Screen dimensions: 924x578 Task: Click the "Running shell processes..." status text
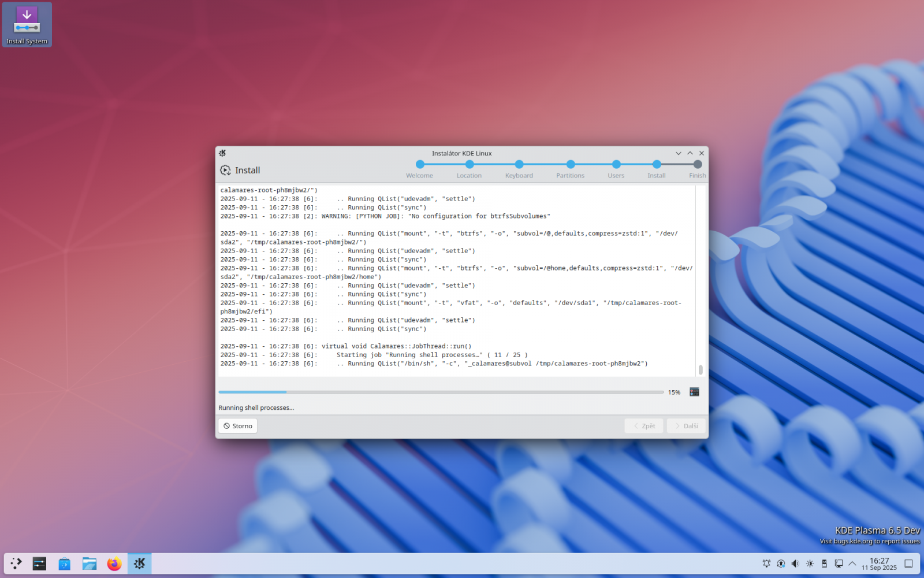tap(256, 408)
